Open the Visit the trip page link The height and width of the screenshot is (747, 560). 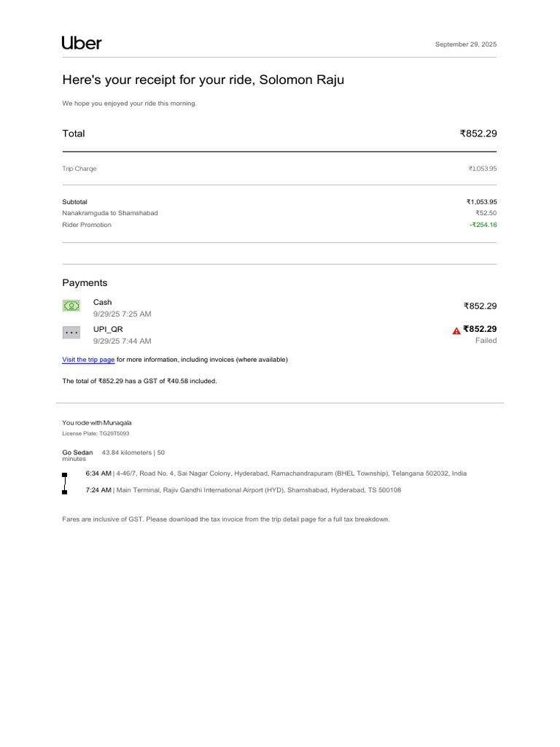88,360
